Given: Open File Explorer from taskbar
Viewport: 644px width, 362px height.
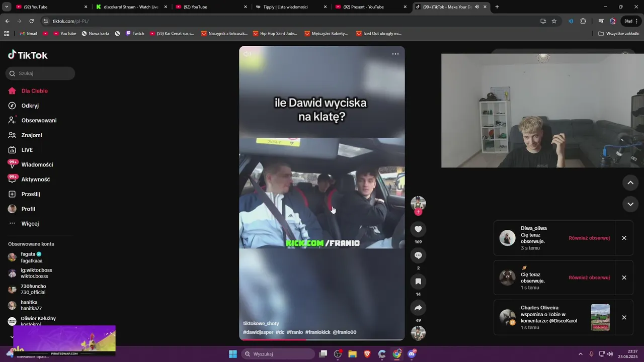Looking at the screenshot, I should pyautogui.click(x=352, y=354).
